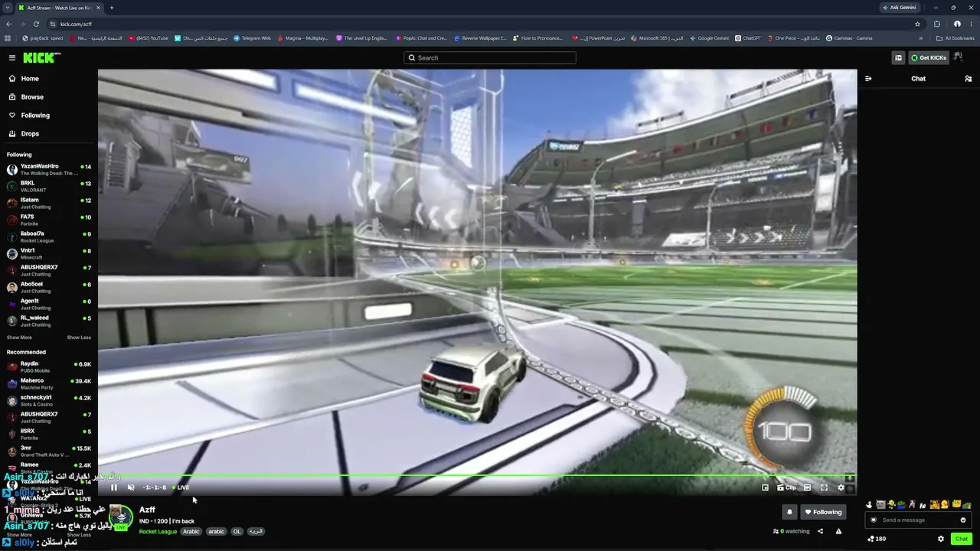Open Telegram Web bookmark
The height and width of the screenshot is (551, 980).
click(252, 38)
